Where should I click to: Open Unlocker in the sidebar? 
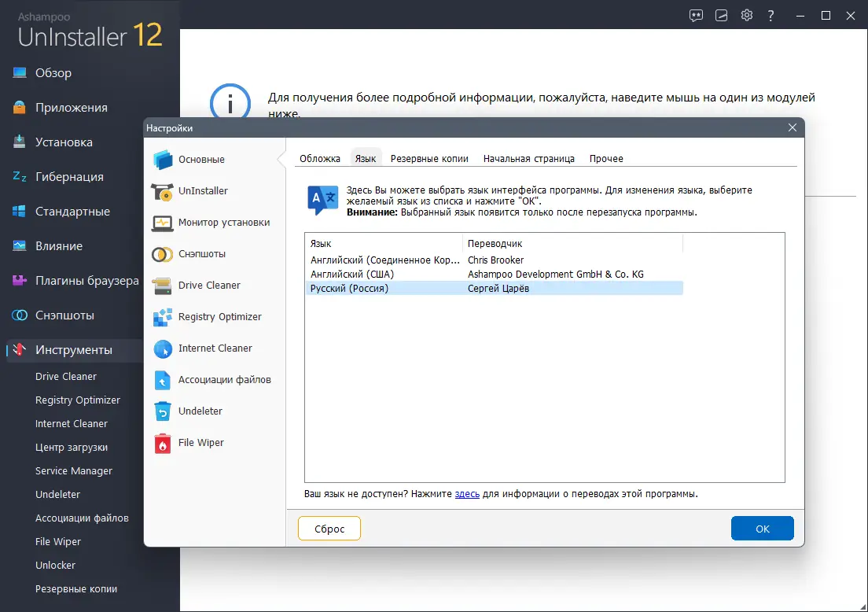pyautogui.click(x=55, y=565)
